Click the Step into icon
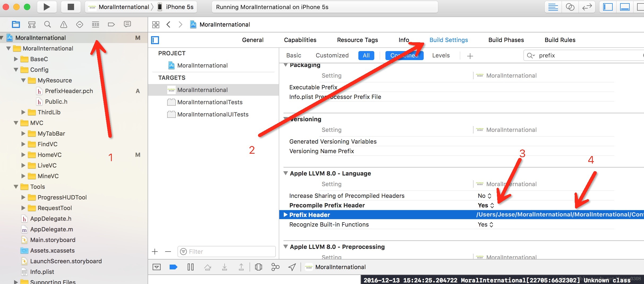644x284 pixels. point(225,267)
